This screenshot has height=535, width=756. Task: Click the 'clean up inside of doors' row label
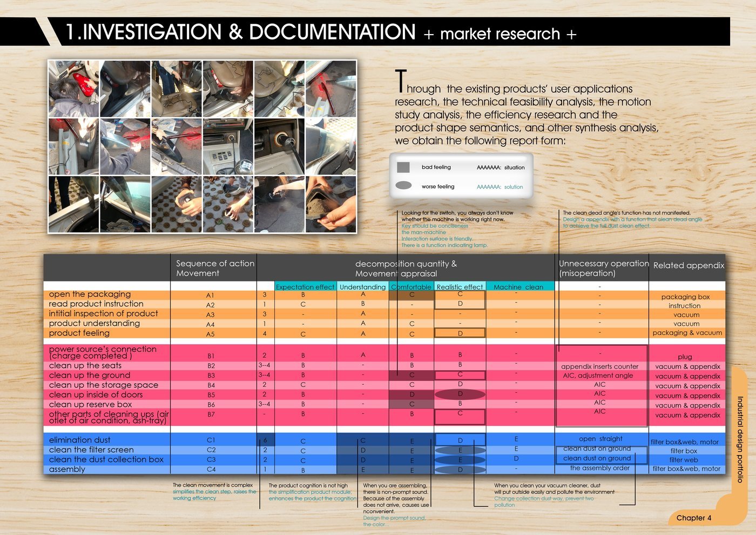pos(96,394)
